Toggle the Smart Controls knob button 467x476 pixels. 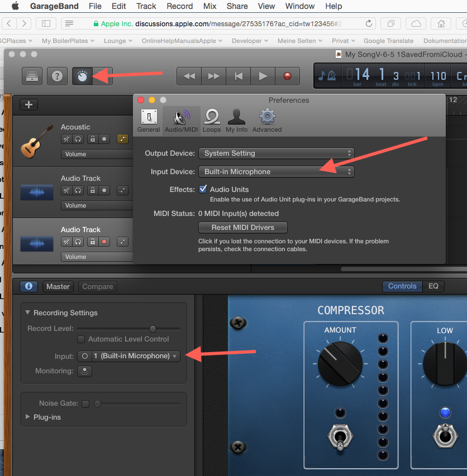[x=82, y=76]
